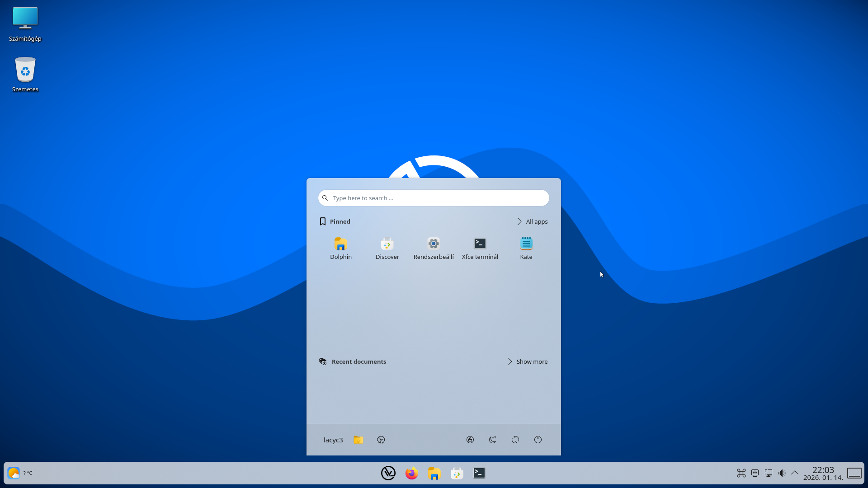
Task: Expand hidden system tray icons arrow
Action: (x=794, y=473)
